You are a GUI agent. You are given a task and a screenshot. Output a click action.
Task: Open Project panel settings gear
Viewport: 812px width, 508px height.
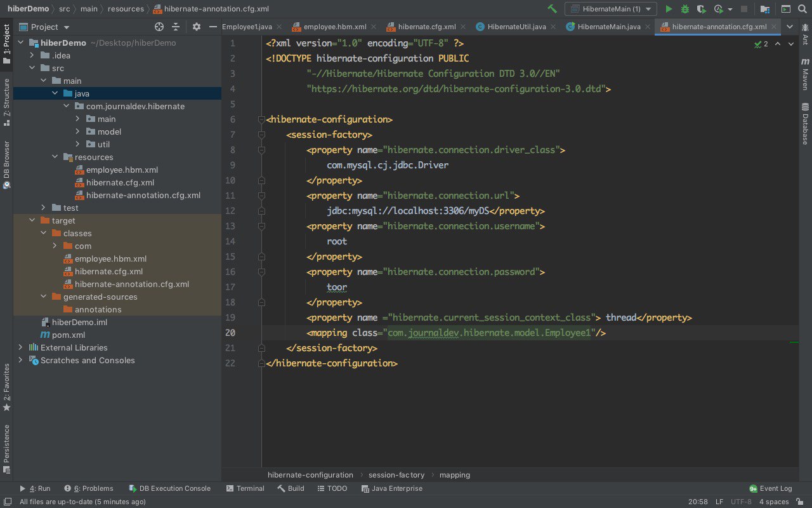[x=196, y=27]
